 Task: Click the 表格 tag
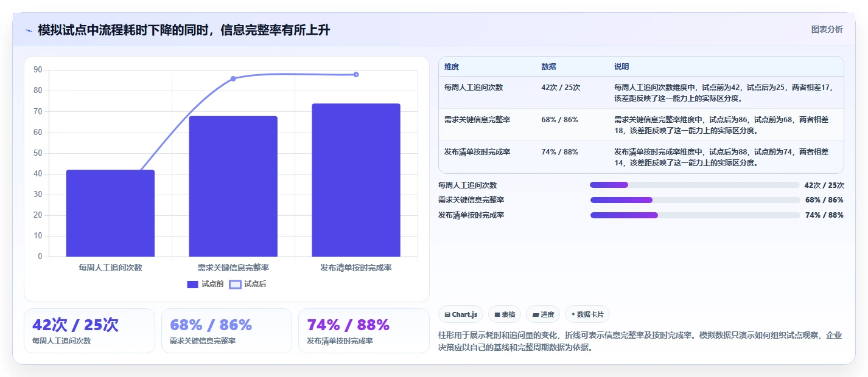(x=505, y=314)
